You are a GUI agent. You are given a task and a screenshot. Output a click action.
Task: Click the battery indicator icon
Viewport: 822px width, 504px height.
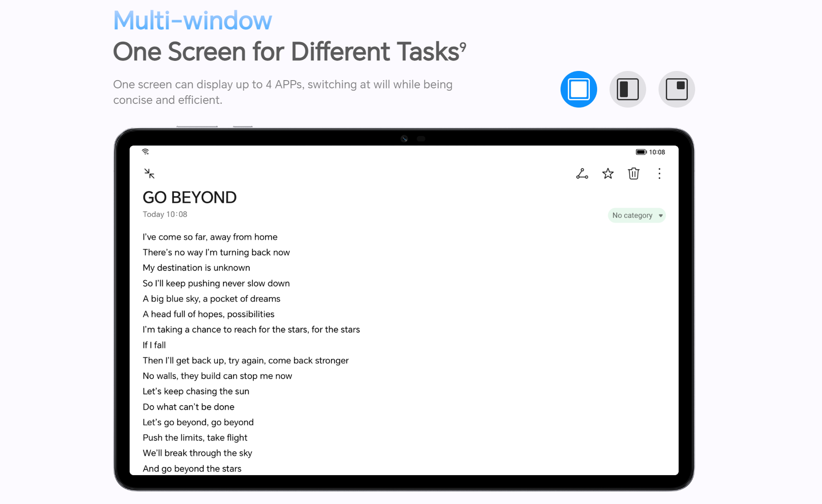point(641,152)
